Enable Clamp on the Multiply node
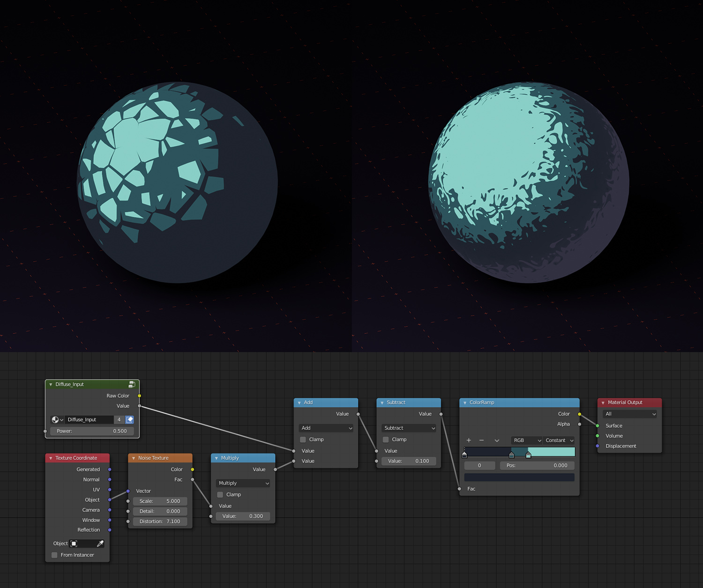This screenshot has height=588, width=703. click(220, 494)
